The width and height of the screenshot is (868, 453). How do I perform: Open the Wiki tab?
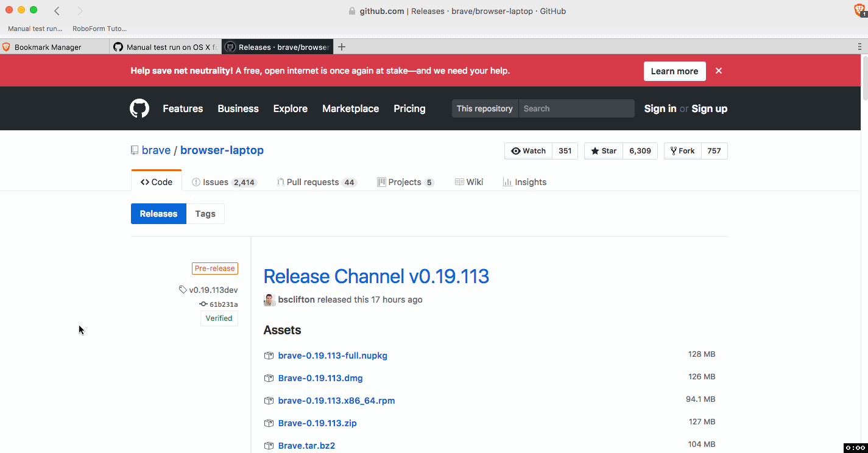coord(469,182)
